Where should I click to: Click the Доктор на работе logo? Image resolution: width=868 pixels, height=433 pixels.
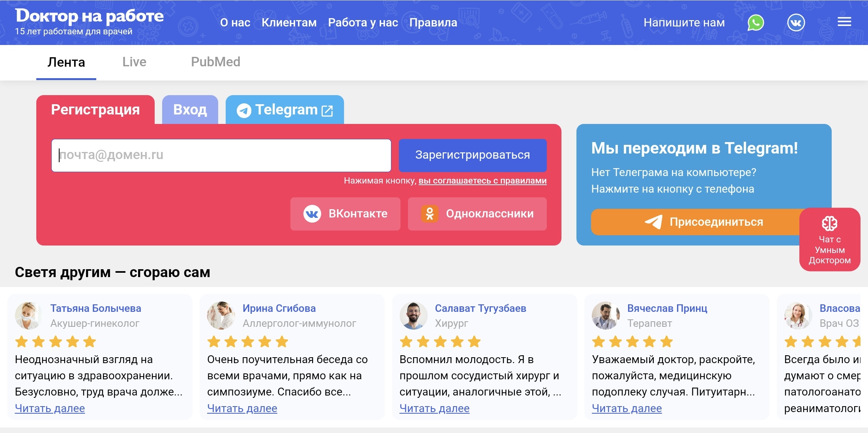90,16
